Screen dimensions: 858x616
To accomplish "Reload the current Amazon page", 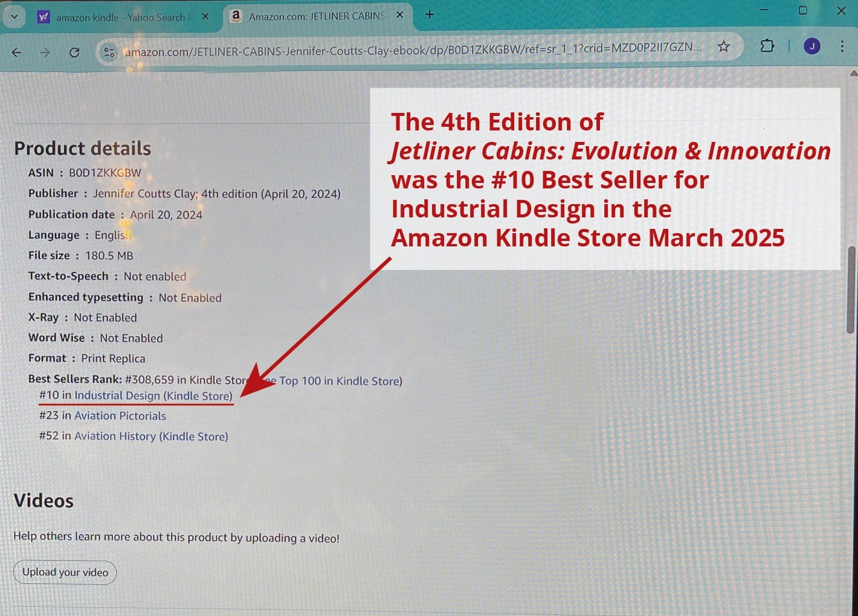I will 74,53.
